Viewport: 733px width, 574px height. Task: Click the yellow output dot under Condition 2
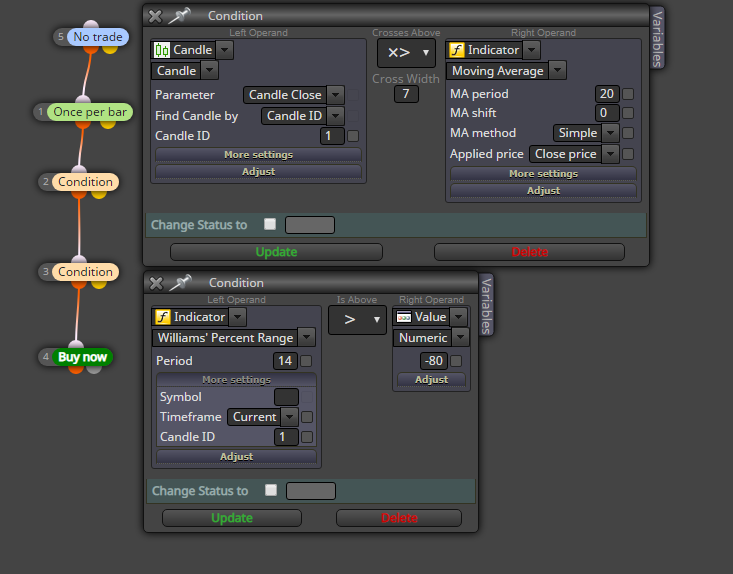[99, 194]
